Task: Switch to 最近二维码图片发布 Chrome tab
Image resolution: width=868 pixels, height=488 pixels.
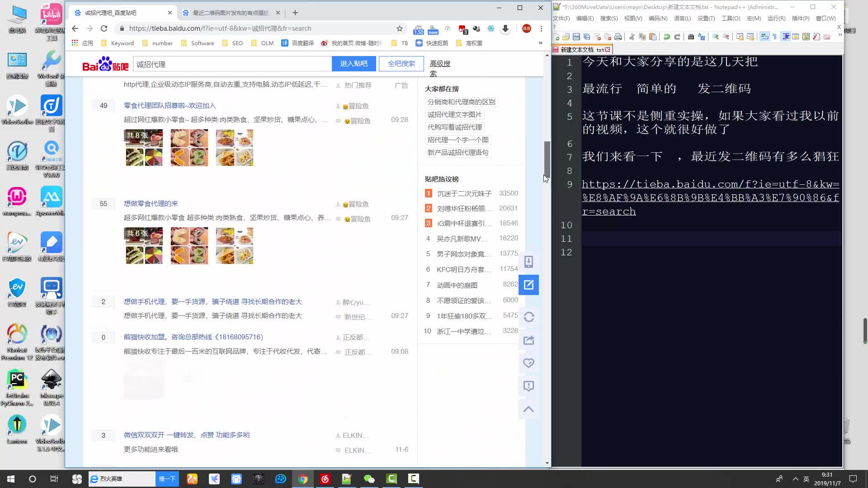Action: coord(231,13)
